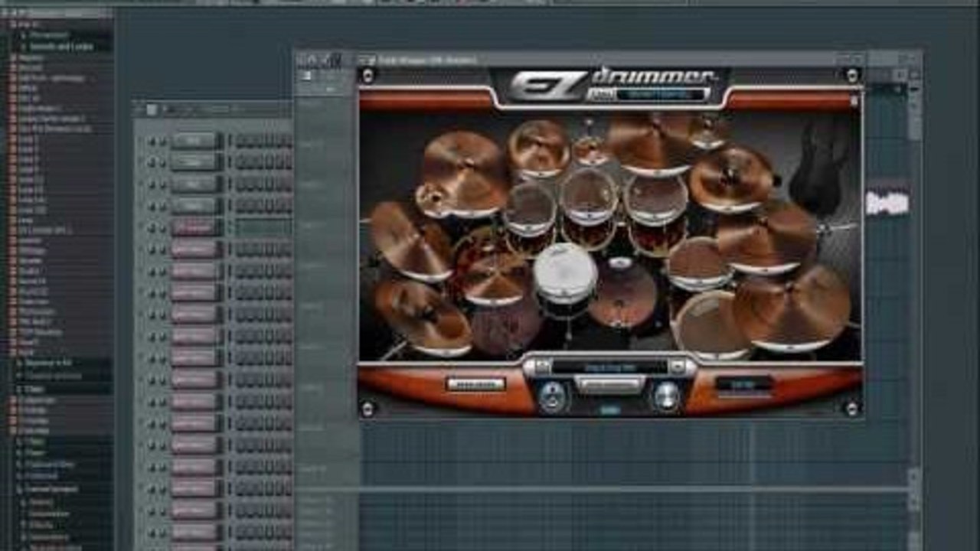The height and width of the screenshot is (551, 980).
Task: Click the white button on EZdrummer's lower left orange panel
Action: click(475, 383)
